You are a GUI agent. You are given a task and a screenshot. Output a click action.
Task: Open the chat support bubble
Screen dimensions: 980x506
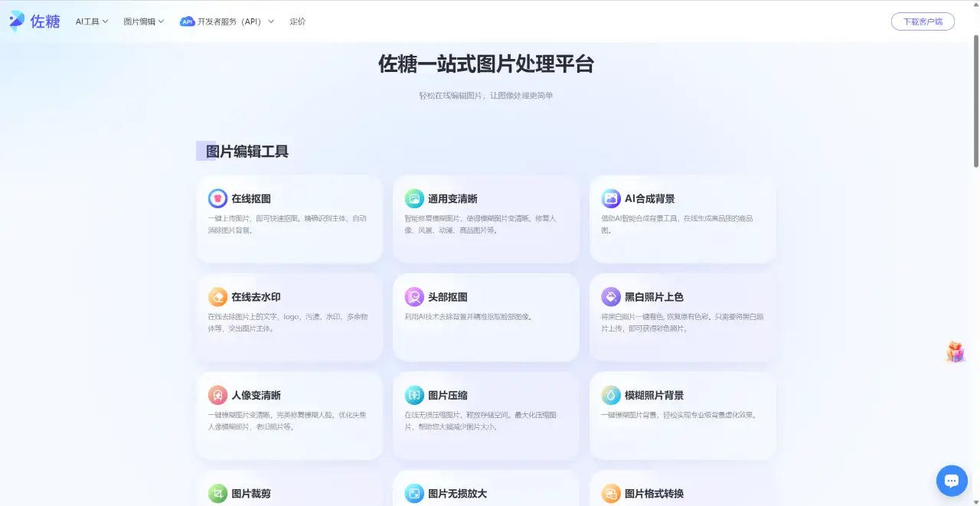pos(952,481)
